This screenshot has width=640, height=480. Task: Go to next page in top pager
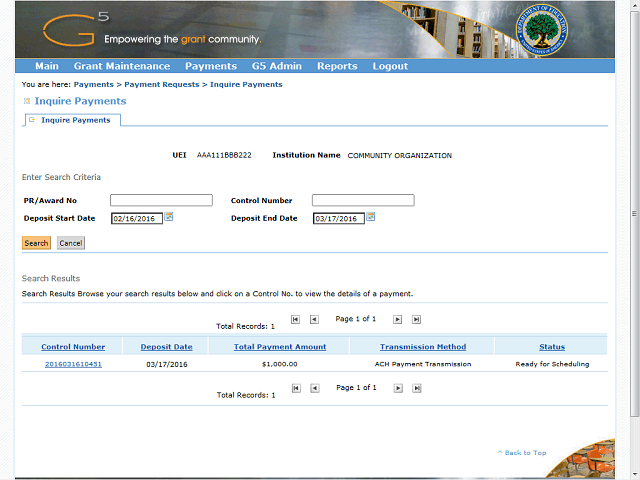pos(397,319)
